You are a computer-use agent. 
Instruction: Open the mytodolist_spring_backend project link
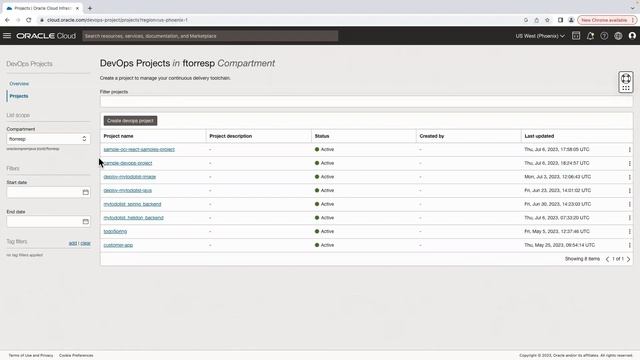(132, 204)
